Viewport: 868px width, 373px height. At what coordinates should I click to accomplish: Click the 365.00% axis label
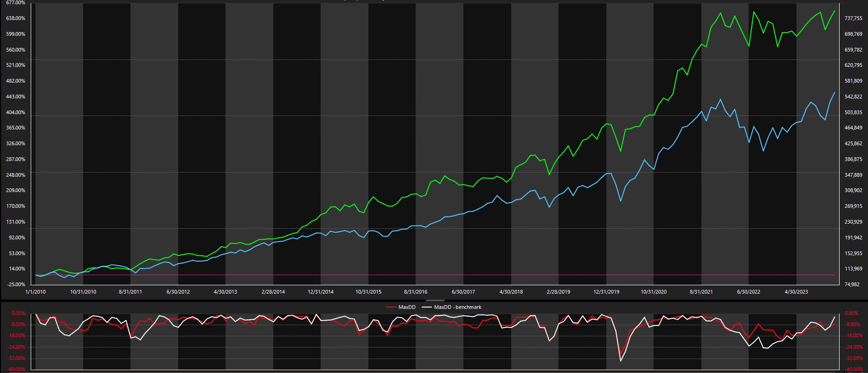16,128
